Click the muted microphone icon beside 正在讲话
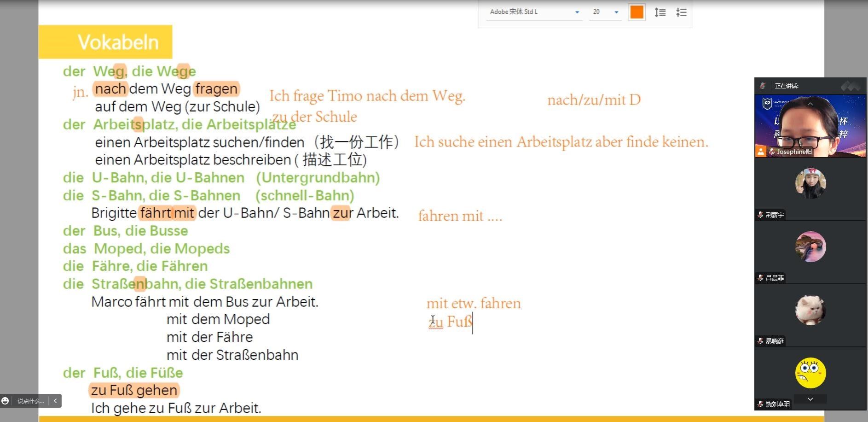Image resolution: width=868 pixels, height=422 pixels. click(763, 86)
